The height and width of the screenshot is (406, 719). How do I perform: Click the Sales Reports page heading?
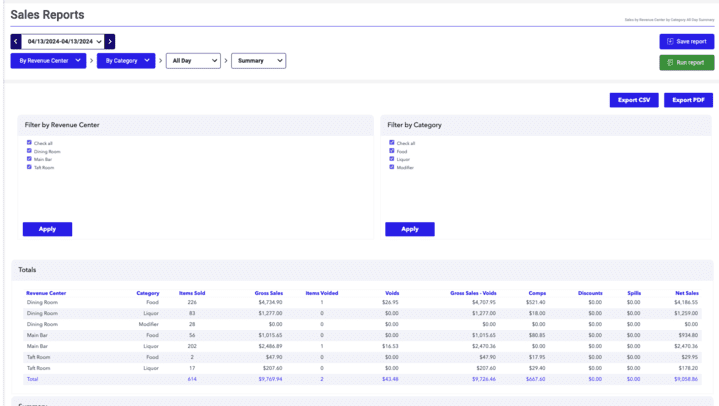coord(47,15)
